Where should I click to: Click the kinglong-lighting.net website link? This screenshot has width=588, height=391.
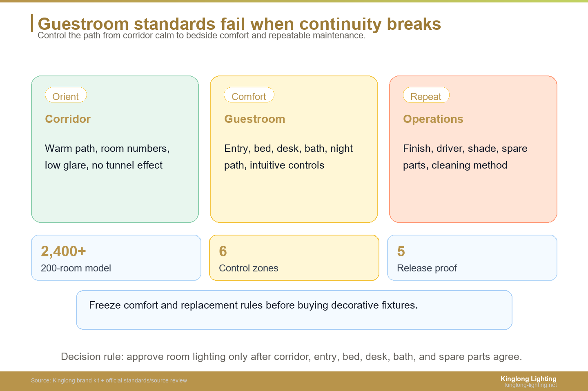(531, 385)
